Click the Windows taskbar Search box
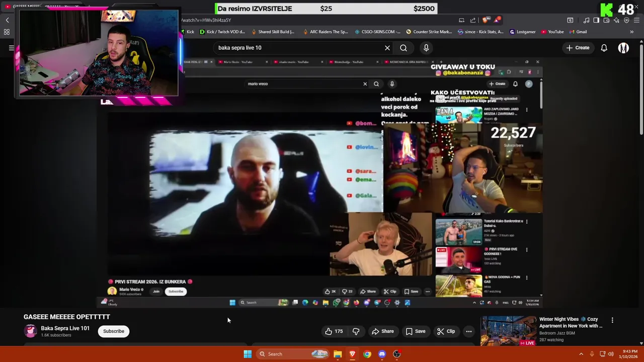Screen dimensions: 644x362 294,354
